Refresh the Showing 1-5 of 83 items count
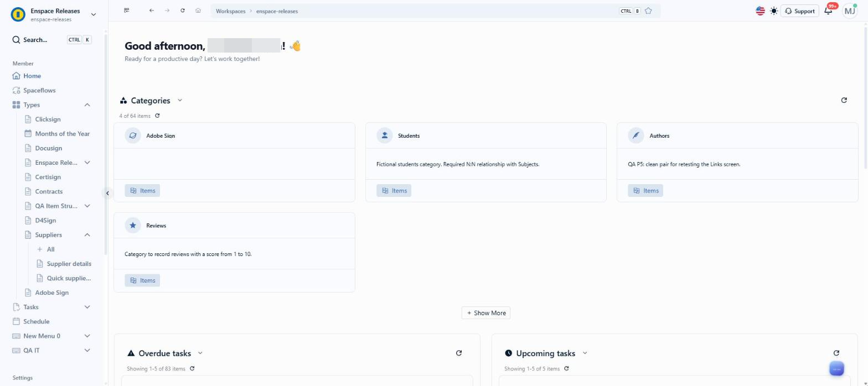 pyautogui.click(x=192, y=368)
